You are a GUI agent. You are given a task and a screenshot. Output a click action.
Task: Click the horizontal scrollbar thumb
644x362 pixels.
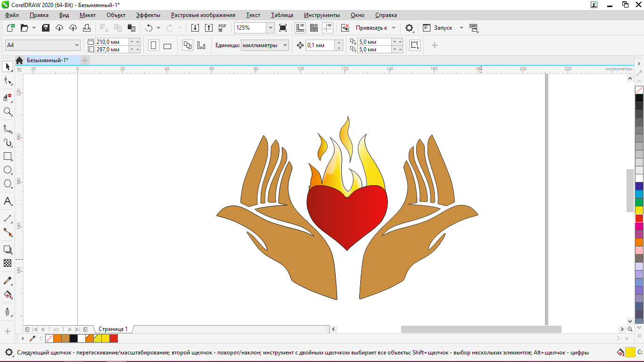(x=481, y=329)
